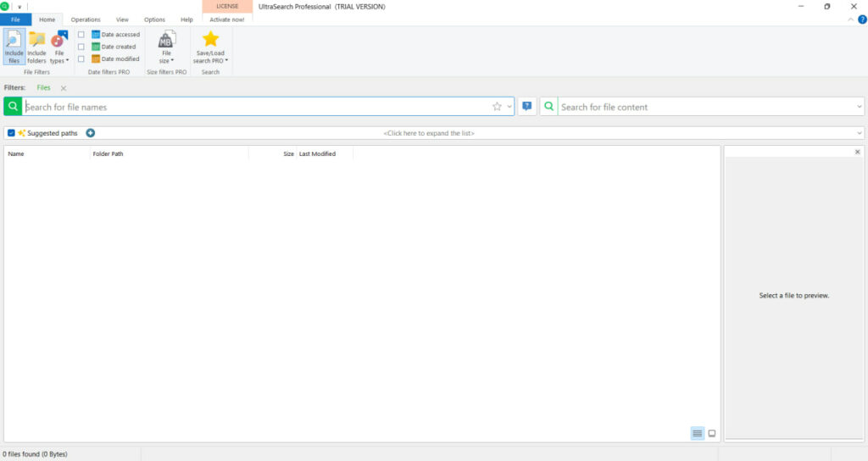Click the Date created calendar icon
This screenshot has height=461, width=868.
tap(96, 47)
